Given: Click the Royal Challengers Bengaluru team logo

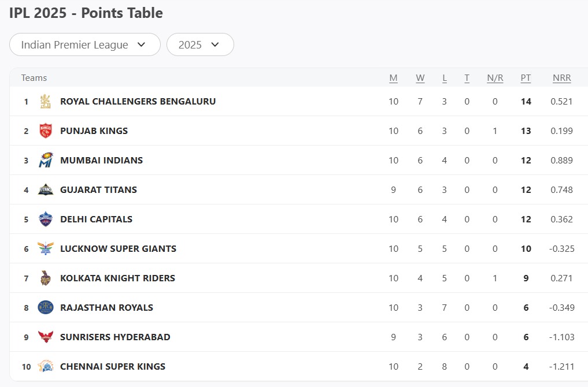Looking at the screenshot, I should (45, 101).
